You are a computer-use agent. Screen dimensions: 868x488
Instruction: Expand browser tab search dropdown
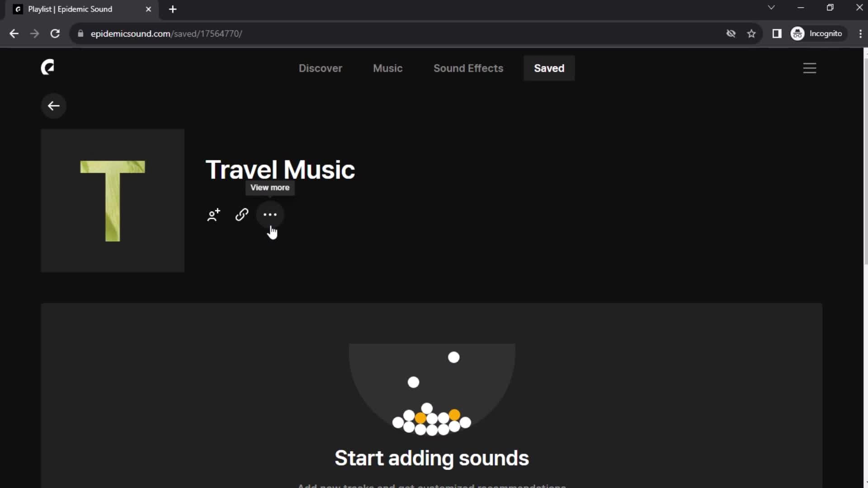pyautogui.click(x=771, y=8)
